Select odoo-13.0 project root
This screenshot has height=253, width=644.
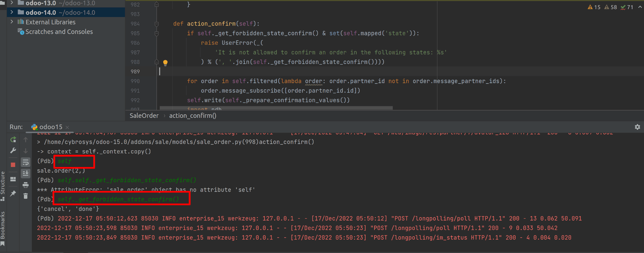click(x=66, y=3)
